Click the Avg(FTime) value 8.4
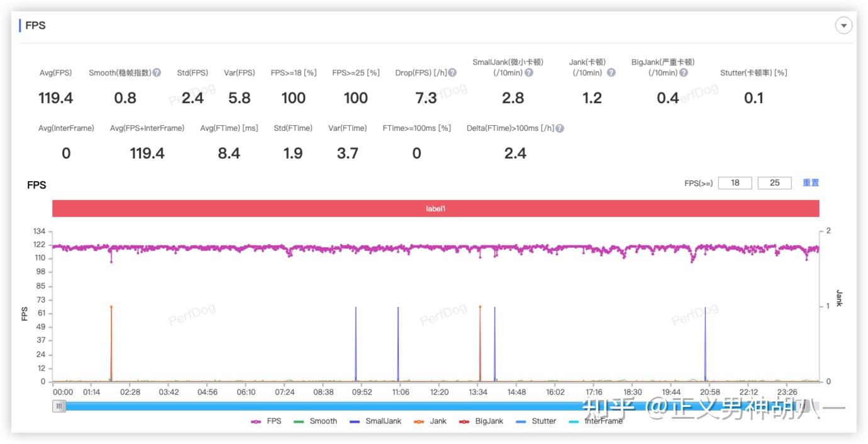The height and width of the screenshot is (444, 868). click(x=229, y=153)
